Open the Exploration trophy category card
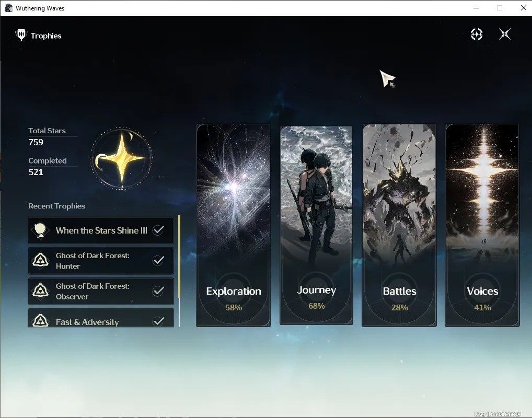The image size is (532, 418). 234,225
